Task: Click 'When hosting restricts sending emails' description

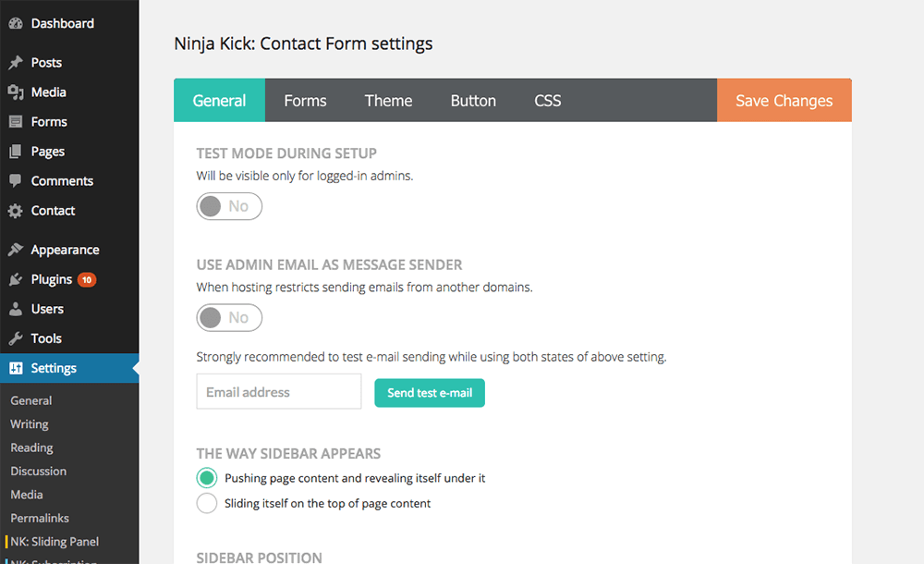Action: (x=364, y=288)
